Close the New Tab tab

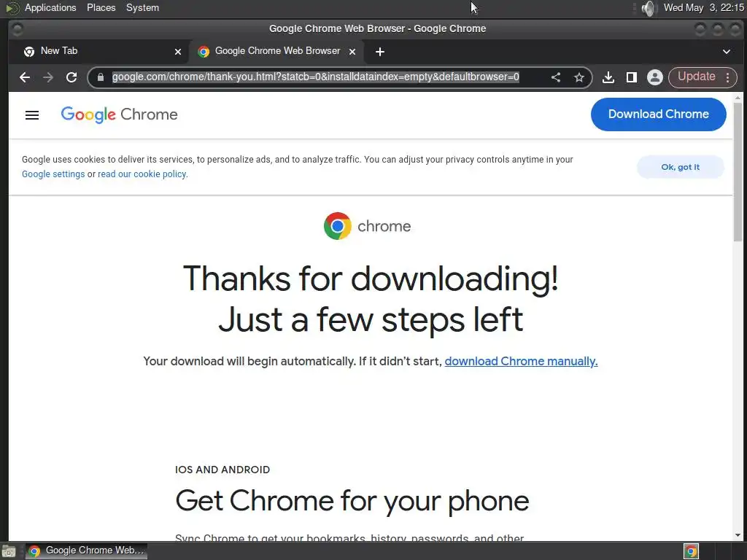[x=178, y=52]
